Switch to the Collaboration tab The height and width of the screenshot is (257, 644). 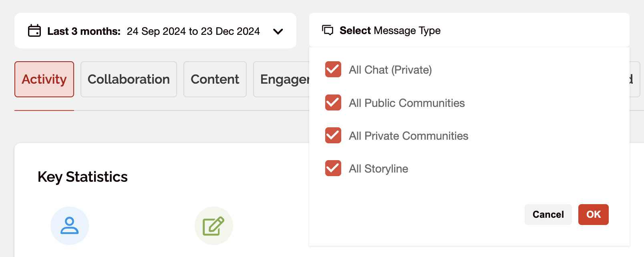[x=129, y=79]
